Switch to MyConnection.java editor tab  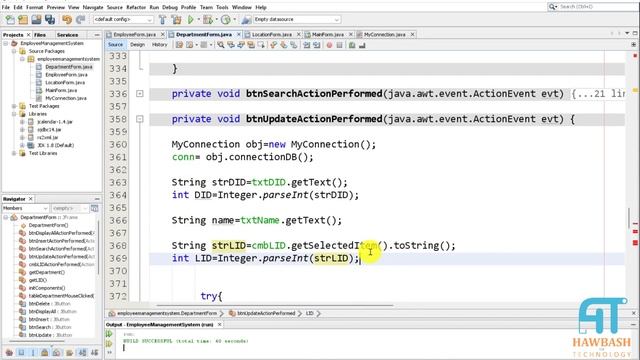pos(384,35)
